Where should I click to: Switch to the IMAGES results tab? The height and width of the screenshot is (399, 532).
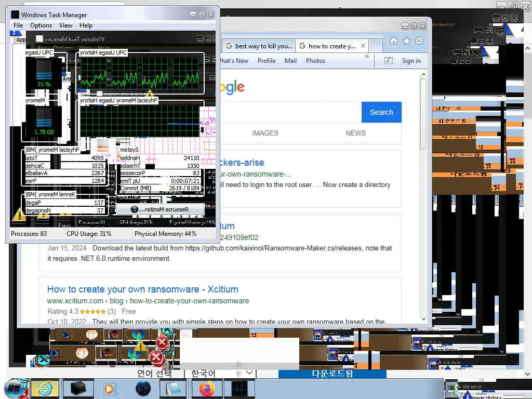(265, 133)
